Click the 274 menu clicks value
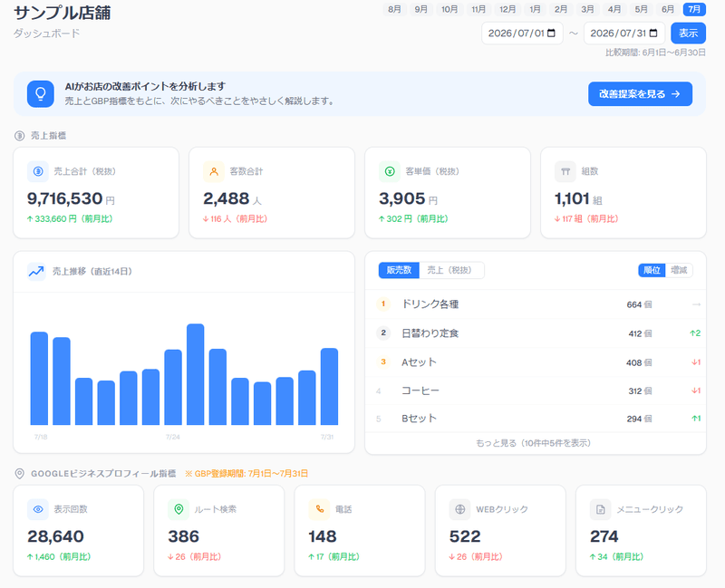 [604, 536]
